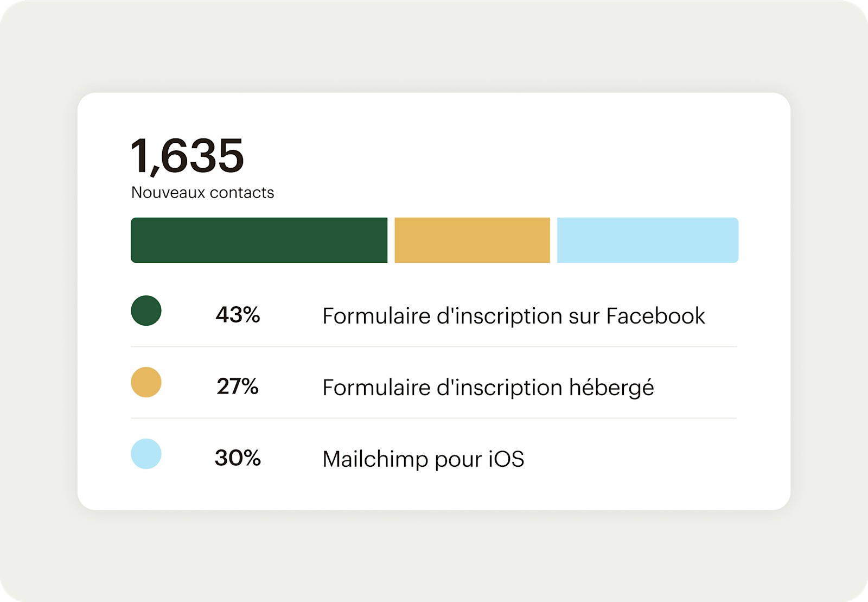
Task: Click the iOS text
Action: click(506, 459)
